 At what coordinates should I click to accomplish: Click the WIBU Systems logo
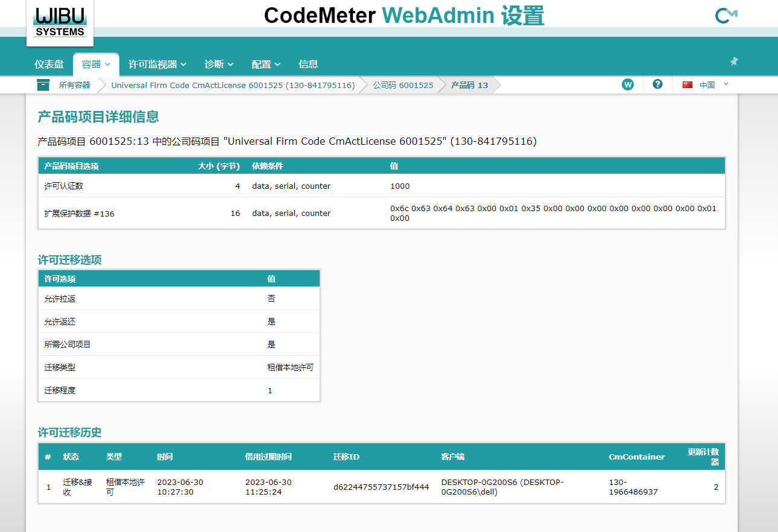(x=60, y=22)
